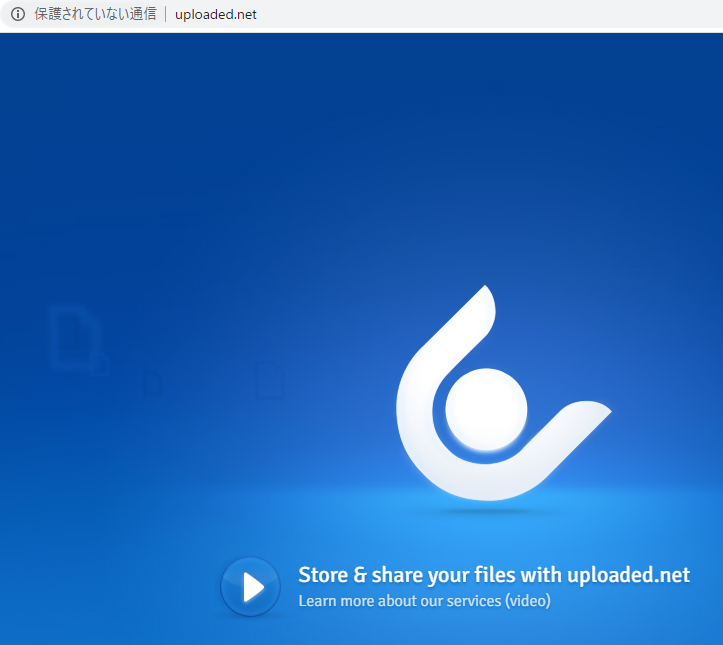Click the white uploaded.net logo
Image resolution: width=723 pixels, height=645 pixels.
pos(504,393)
